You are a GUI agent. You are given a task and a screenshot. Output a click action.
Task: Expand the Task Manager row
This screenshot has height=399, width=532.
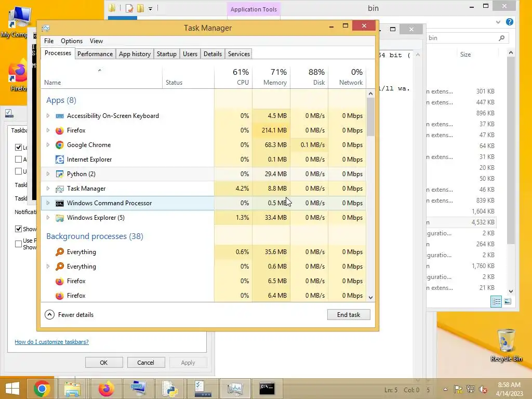click(48, 188)
